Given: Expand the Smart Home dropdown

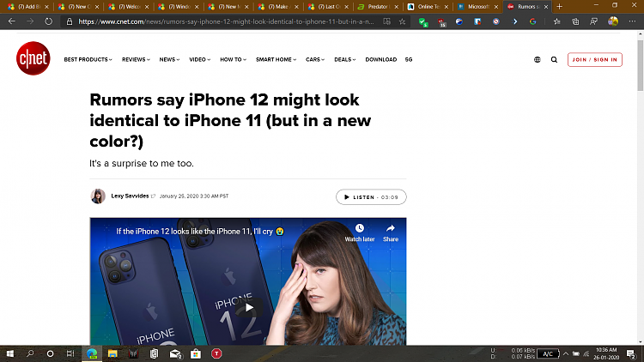Looking at the screenshot, I should tap(276, 59).
